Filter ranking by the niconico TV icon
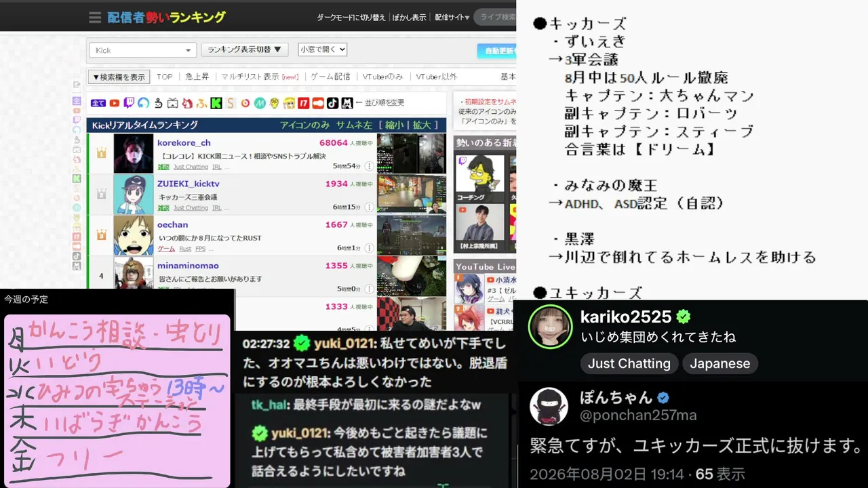868x488 pixels. pos(172,103)
